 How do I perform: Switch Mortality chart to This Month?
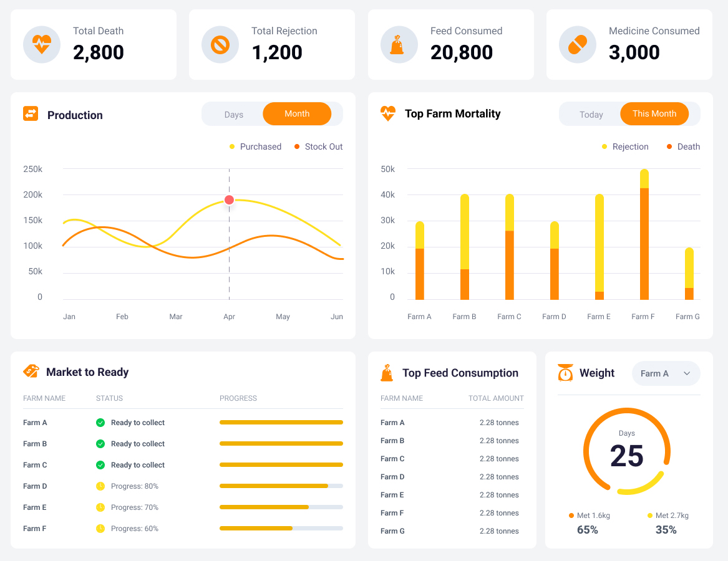[654, 113]
